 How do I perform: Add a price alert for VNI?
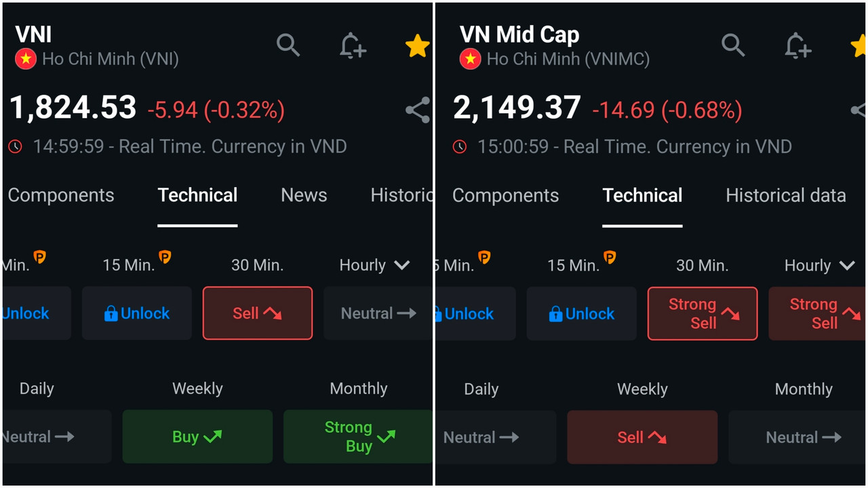(353, 45)
